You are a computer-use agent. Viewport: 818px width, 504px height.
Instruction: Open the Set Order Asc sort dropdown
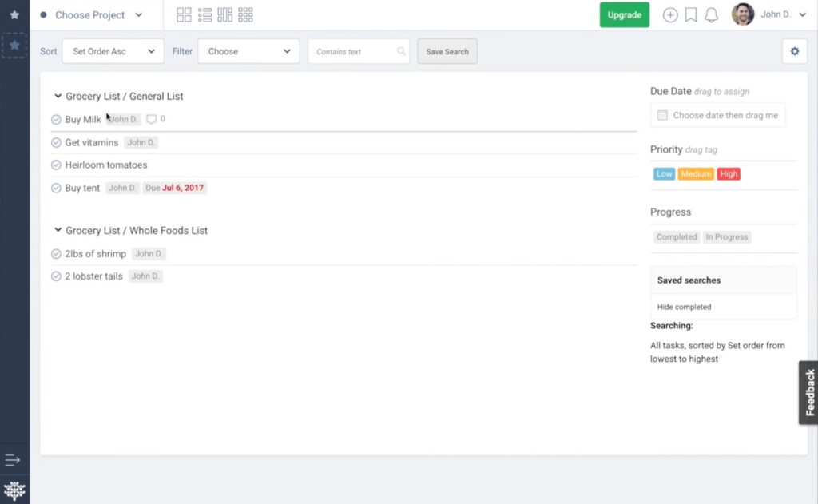tap(113, 51)
